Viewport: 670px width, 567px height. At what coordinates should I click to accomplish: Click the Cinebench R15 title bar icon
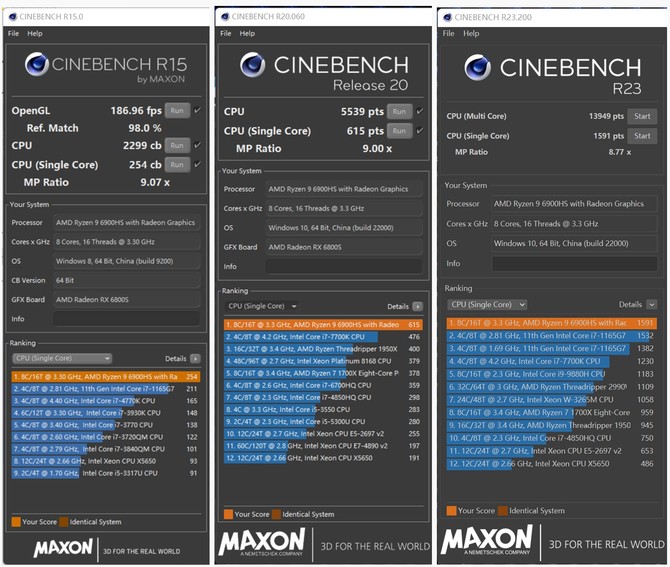coord(12,17)
